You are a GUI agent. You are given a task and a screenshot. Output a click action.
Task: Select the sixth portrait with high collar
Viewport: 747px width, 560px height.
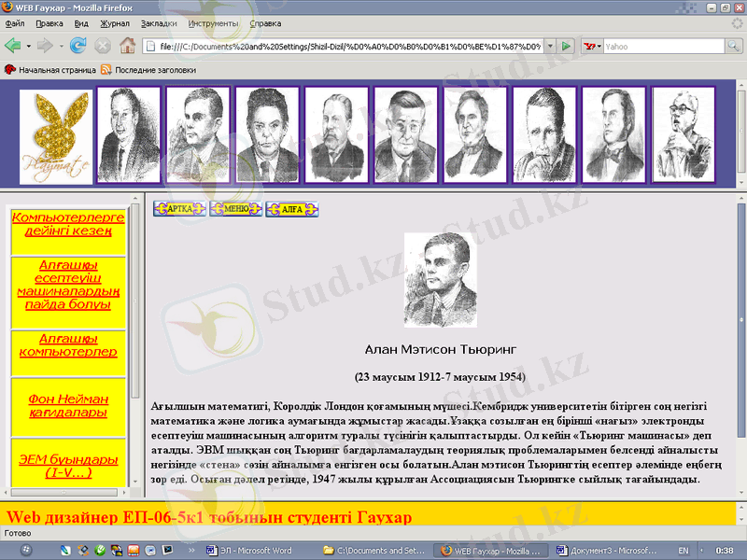pos(475,134)
